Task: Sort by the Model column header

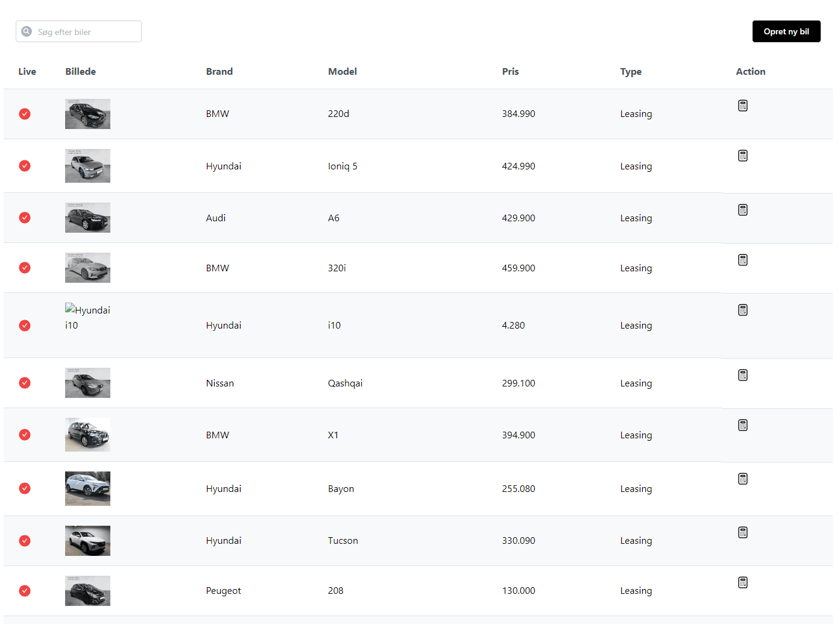Action: coord(343,71)
